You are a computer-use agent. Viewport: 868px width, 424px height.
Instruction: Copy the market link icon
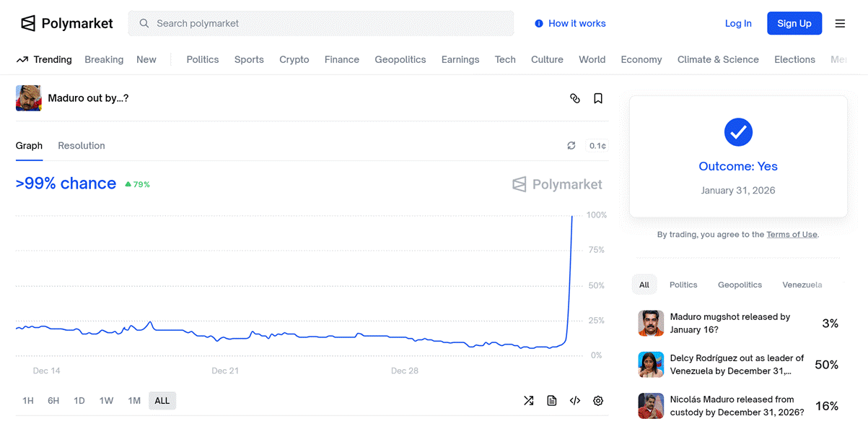coord(575,98)
